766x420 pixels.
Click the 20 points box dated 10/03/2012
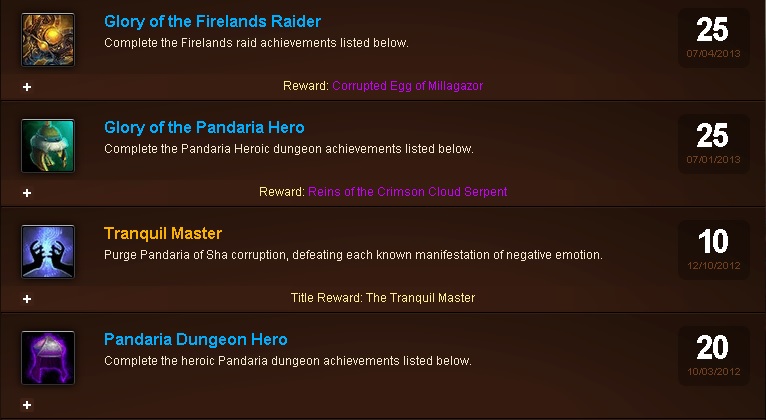714,356
